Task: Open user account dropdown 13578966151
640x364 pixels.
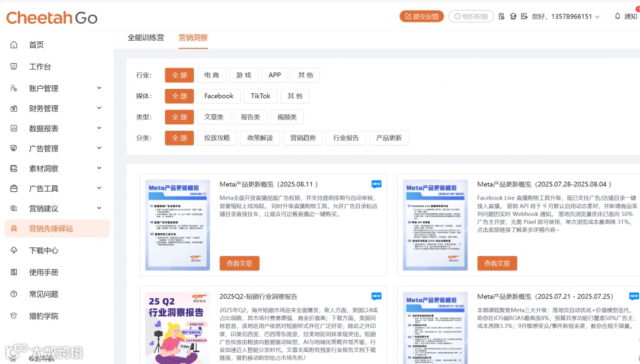Action: click(566, 17)
